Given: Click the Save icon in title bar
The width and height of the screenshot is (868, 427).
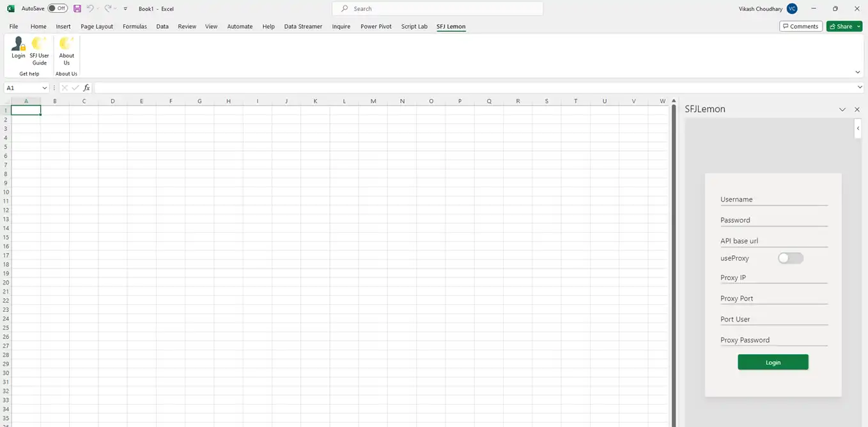Looking at the screenshot, I should point(77,9).
